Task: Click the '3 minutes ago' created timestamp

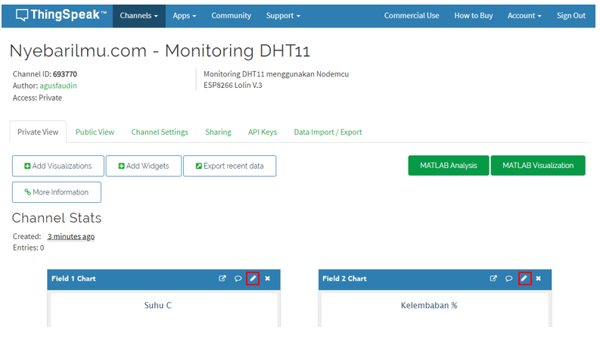Action: 71,237
